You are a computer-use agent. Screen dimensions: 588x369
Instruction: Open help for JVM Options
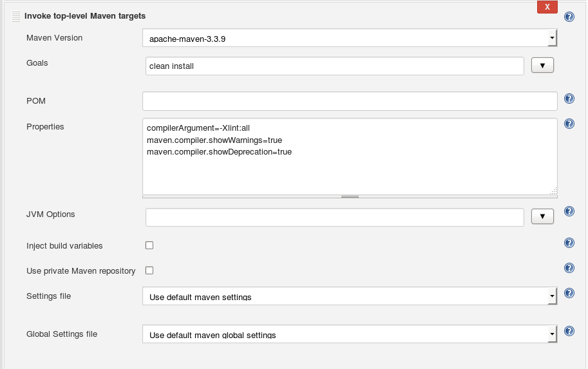(569, 211)
